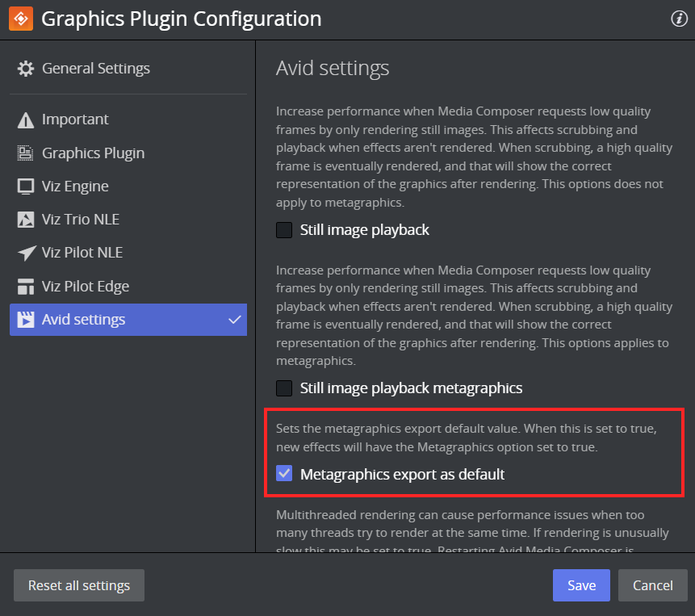Click the Viz Pilot NLE arrow icon
The height and width of the screenshot is (616, 695).
tap(26, 253)
